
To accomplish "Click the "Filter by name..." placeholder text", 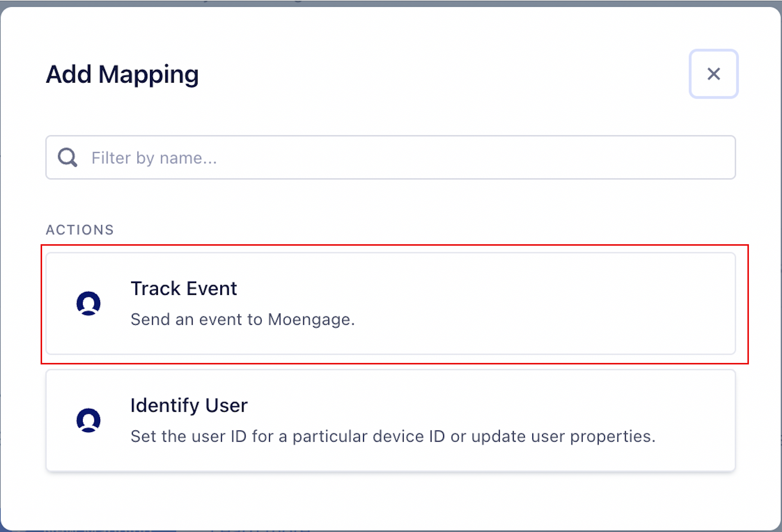I will point(154,158).
